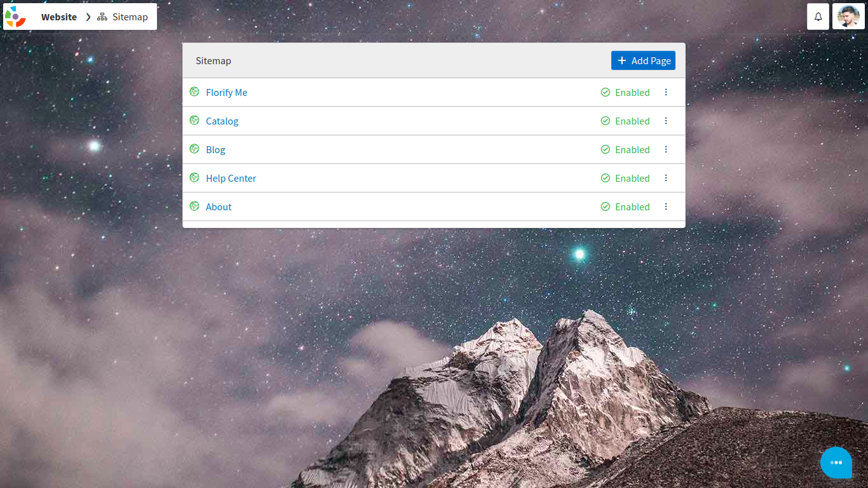This screenshot has height=488, width=868.
Task: Open the three-dot menu for Catalog
Action: pos(666,121)
